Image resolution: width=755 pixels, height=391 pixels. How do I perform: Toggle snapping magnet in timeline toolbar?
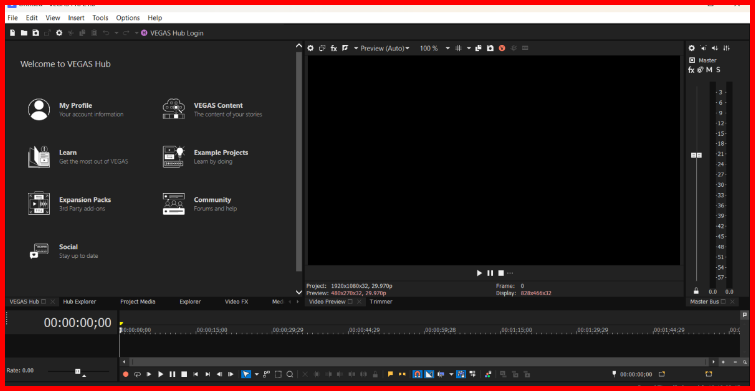[x=417, y=374]
